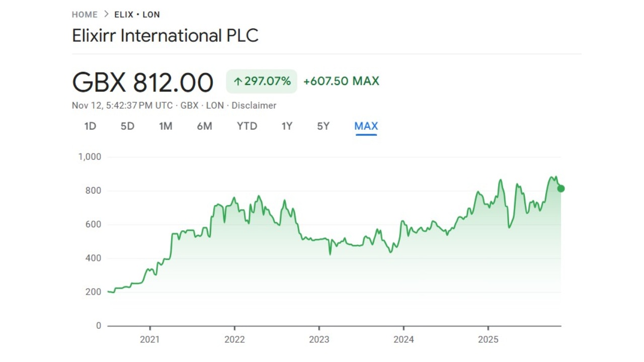
Task: Click the upward arrow in change badge
Action: [x=237, y=81]
